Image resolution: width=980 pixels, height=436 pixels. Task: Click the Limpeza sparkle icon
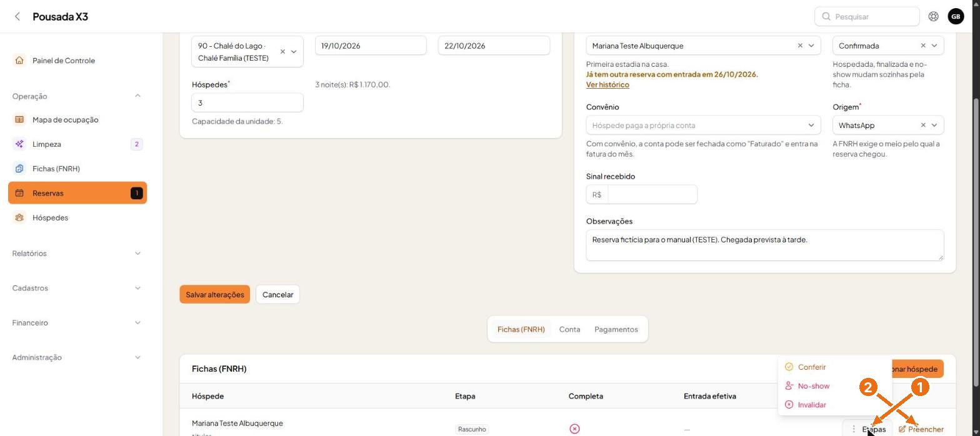pyautogui.click(x=19, y=144)
